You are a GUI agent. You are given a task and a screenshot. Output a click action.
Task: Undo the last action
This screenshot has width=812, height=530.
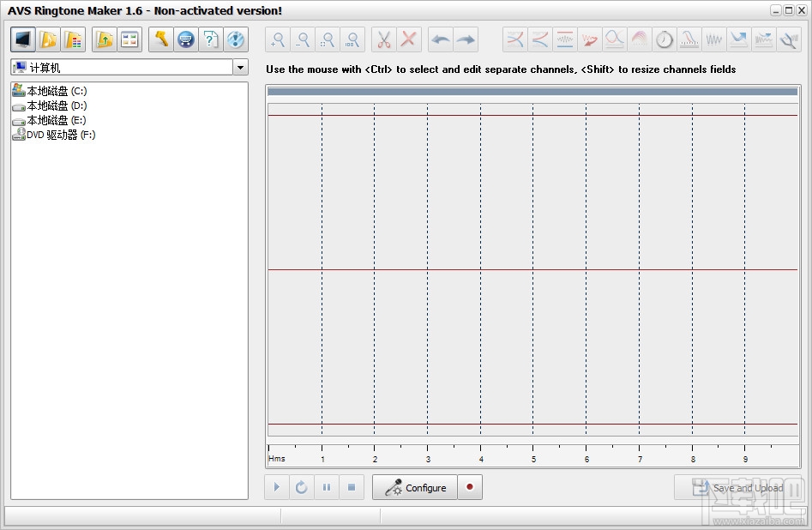click(441, 39)
